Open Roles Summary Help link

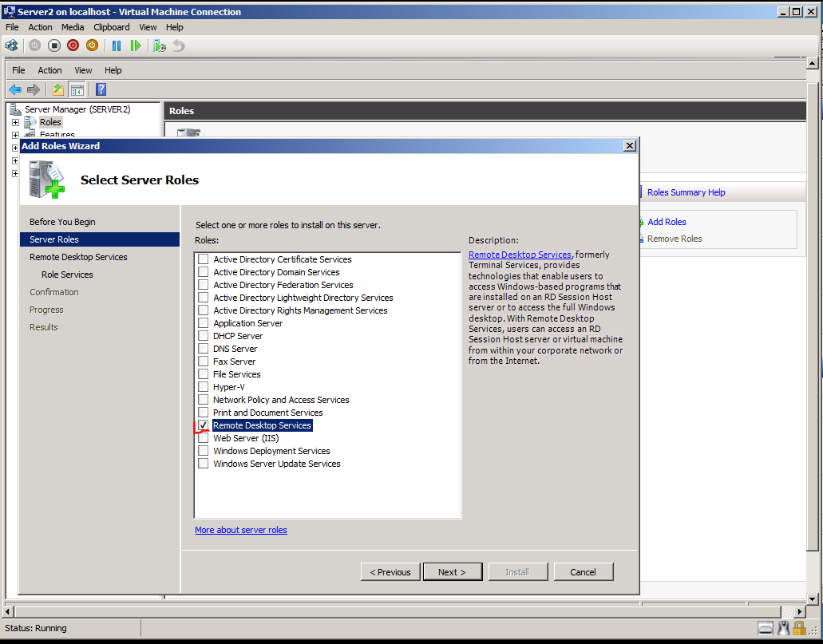(686, 192)
